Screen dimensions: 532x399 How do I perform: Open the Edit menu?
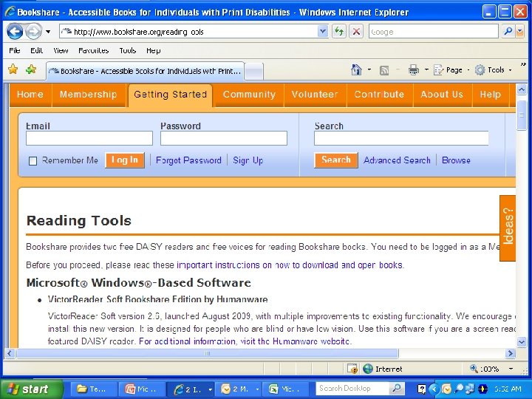36,50
